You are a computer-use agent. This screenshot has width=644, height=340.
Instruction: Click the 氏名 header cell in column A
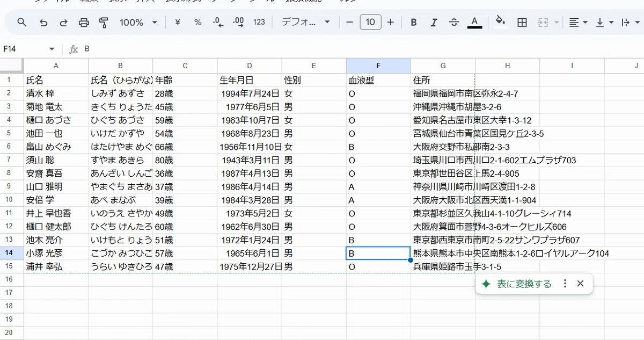[x=56, y=81]
